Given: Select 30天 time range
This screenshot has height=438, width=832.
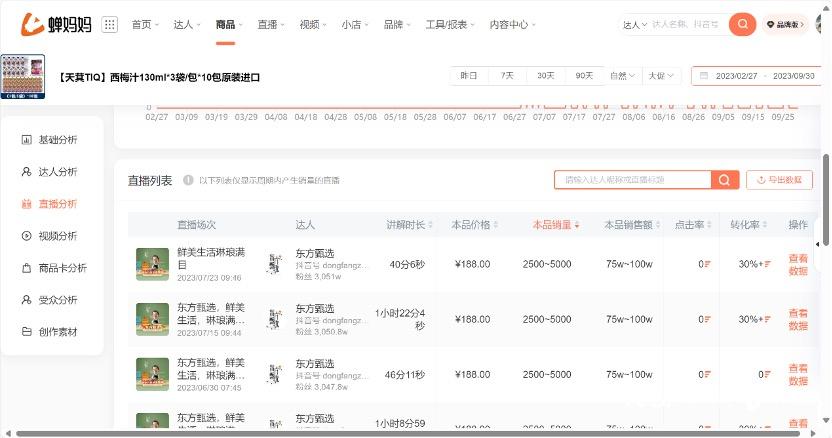Looking at the screenshot, I should tap(545, 76).
